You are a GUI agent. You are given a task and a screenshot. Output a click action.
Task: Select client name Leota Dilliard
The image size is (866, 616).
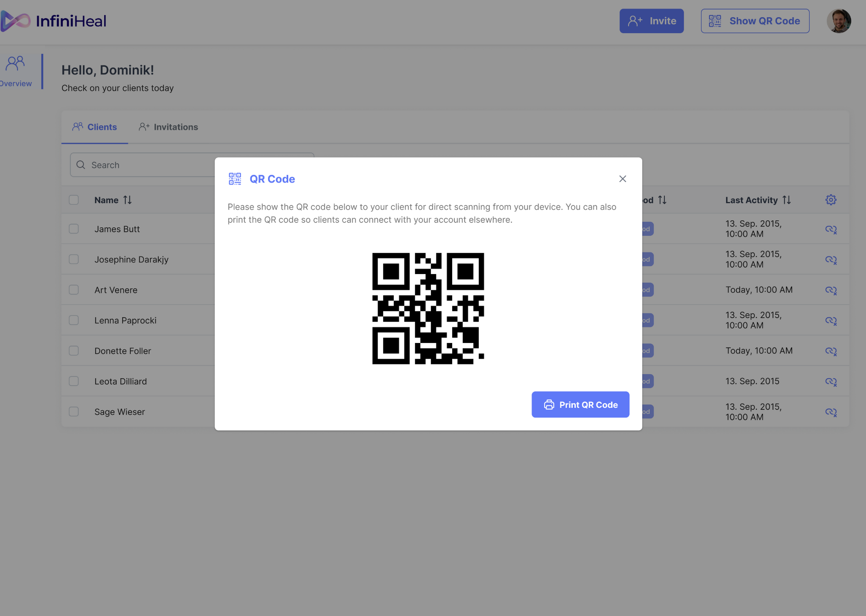[x=121, y=382]
